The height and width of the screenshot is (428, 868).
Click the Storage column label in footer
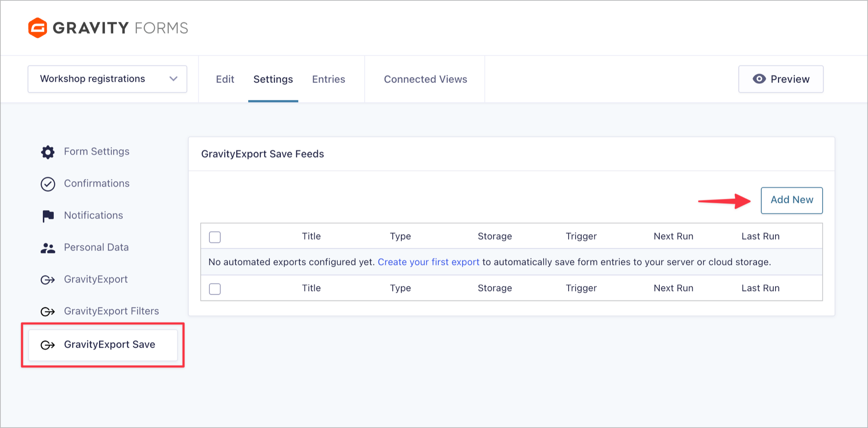pos(495,288)
